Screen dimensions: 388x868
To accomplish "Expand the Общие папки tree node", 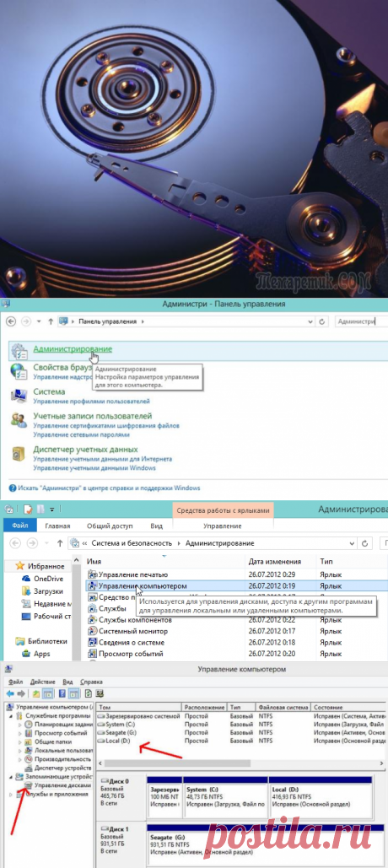I will point(20,741).
